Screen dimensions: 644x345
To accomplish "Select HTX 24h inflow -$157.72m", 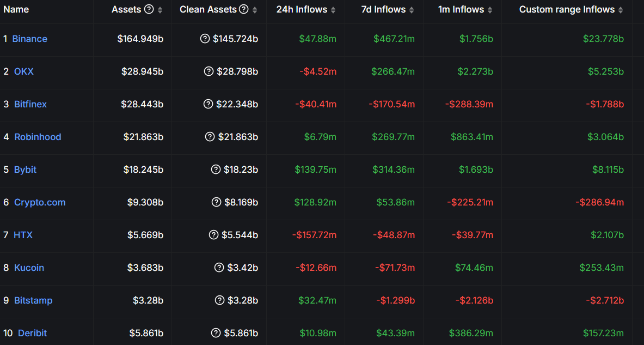I will tap(314, 235).
